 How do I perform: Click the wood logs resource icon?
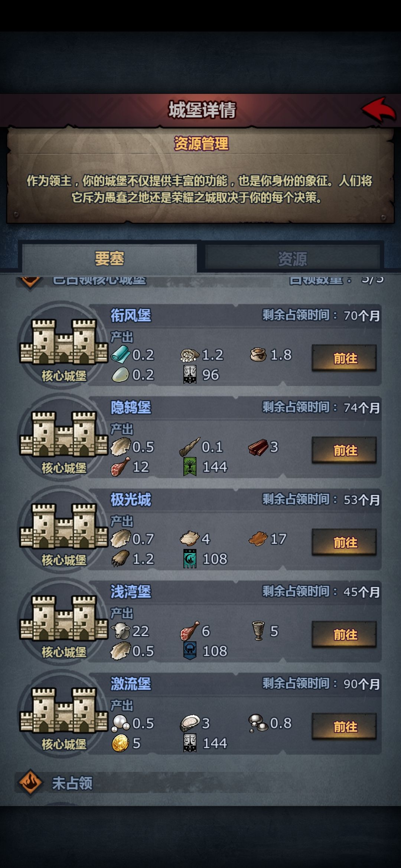[258, 447]
